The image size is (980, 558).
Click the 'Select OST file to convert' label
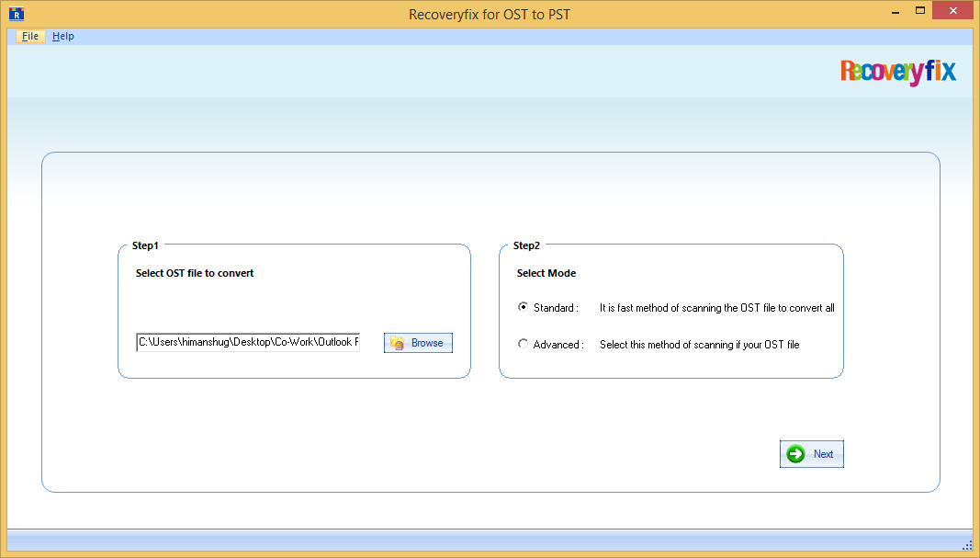point(195,273)
